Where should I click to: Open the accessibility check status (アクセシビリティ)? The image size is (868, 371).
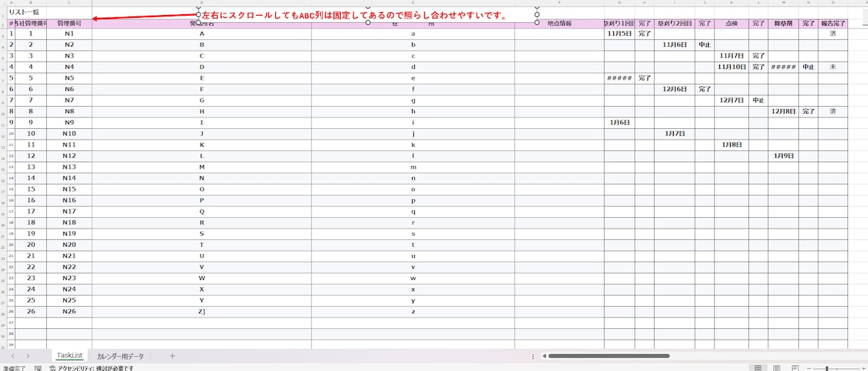point(91,368)
